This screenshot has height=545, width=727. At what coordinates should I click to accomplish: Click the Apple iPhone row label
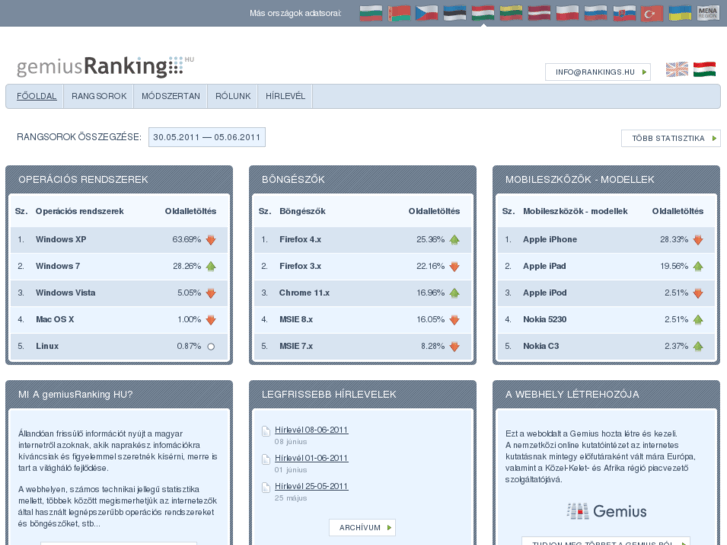coord(550,239)
